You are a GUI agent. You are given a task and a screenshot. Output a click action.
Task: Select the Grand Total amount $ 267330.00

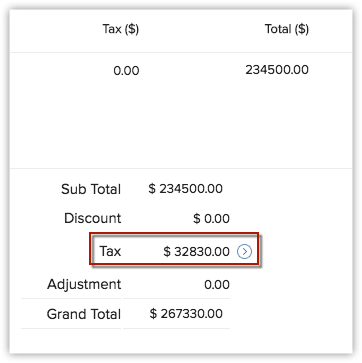pos(186,314)
